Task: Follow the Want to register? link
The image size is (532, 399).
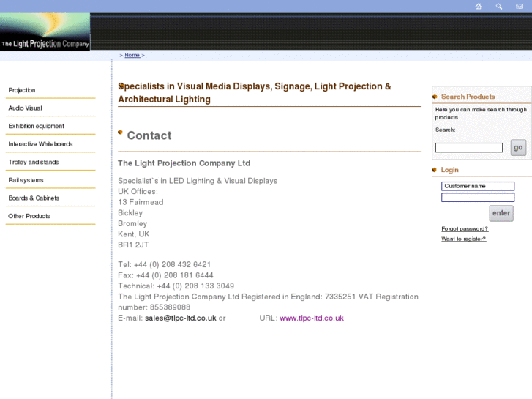Action: 464,239
